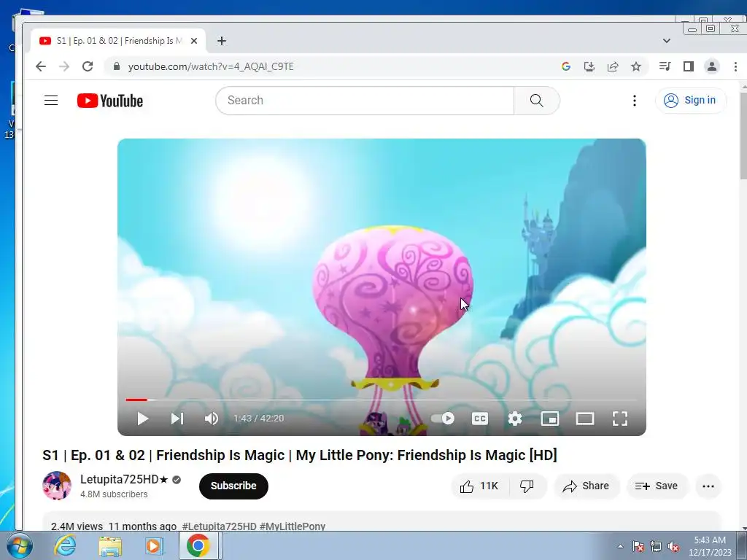Go to YouTube home via logo
The width and height of the screenshot is (747, 560).
110,101
